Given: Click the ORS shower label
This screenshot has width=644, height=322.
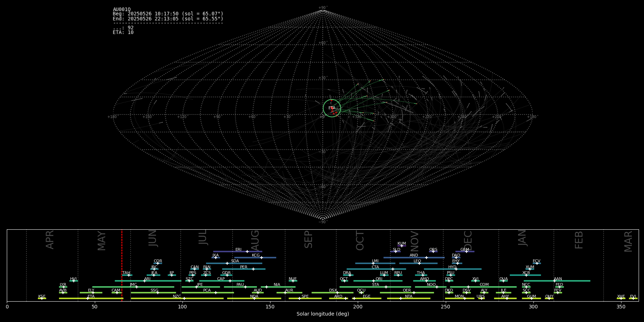Looking at the screenshot, I should 433,250.
